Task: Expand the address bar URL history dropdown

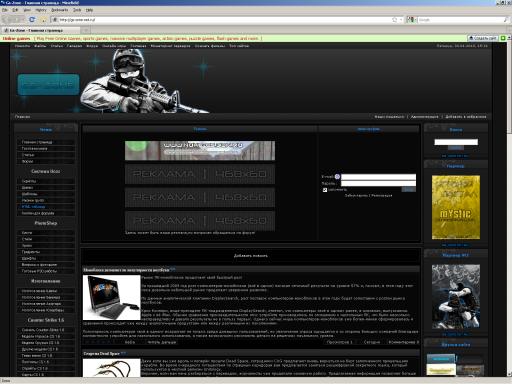Action: [401, 20]
